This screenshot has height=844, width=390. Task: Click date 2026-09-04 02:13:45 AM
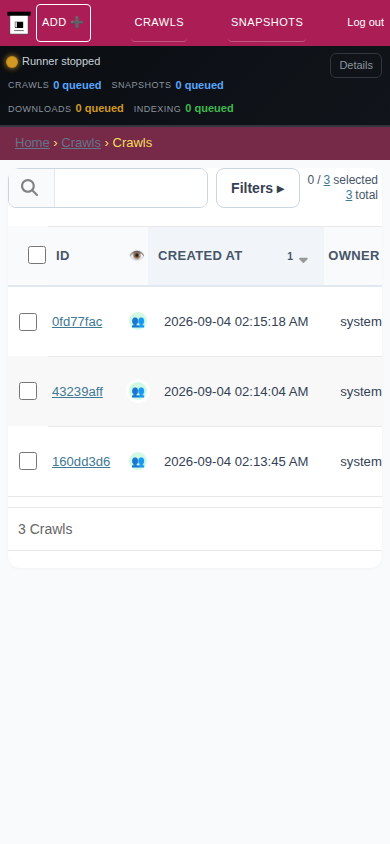pos(236,462)
